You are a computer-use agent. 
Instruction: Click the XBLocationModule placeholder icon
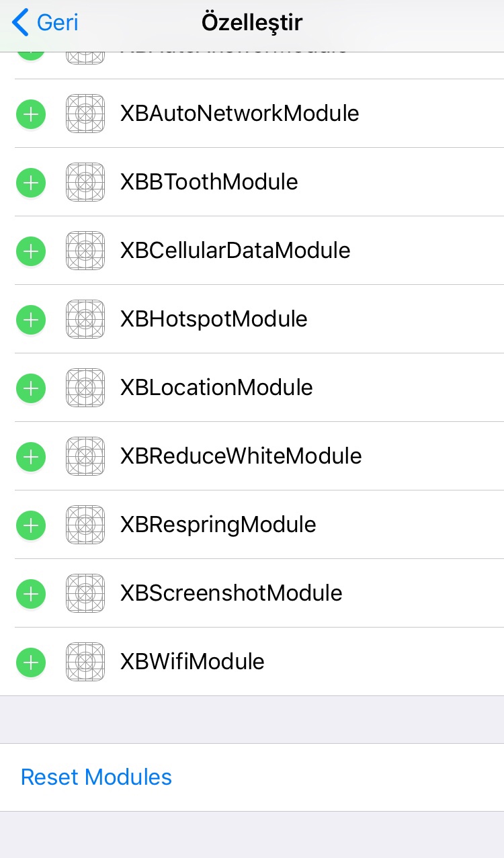point(85,388)
